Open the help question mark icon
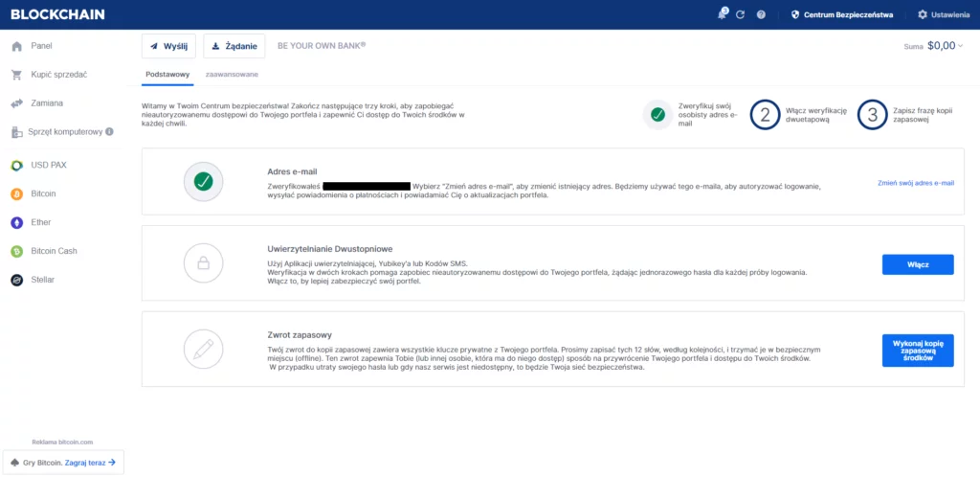980x477 pixels. 761,14
